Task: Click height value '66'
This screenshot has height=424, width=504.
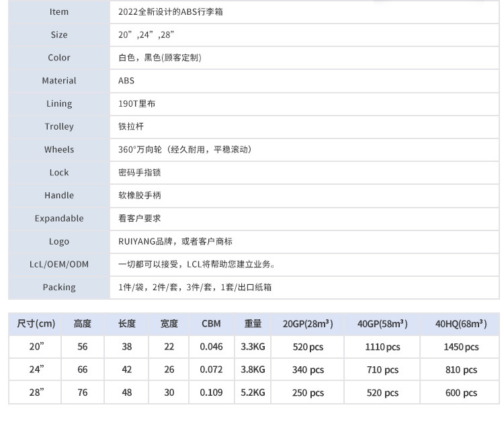Action: coord(83,370)
